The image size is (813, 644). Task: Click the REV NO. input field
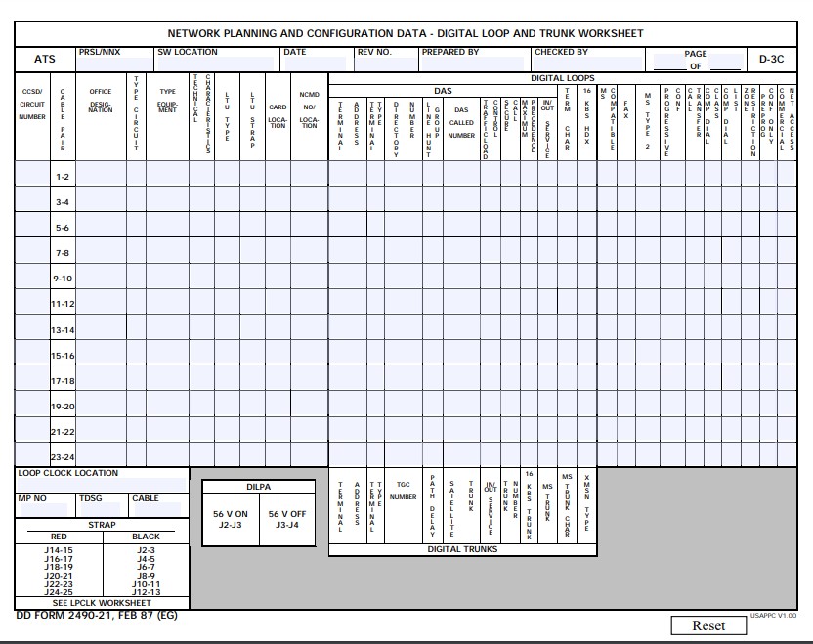[386, 64]
